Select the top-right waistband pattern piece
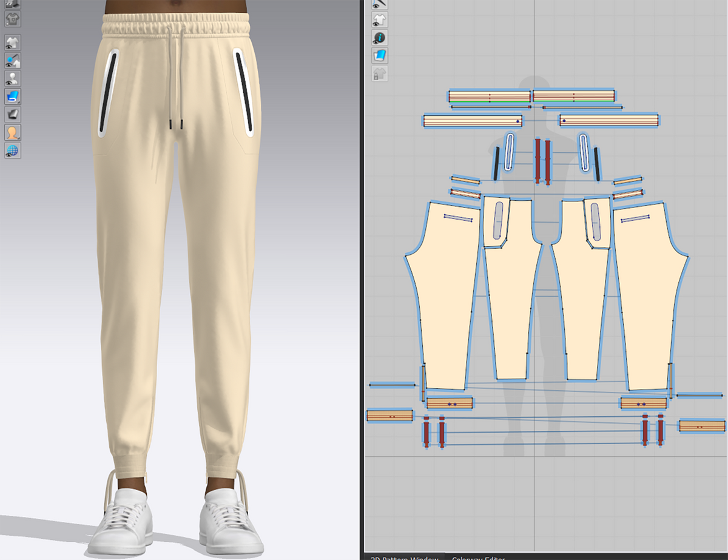The image size is (728, 560). tap(573, 96)
